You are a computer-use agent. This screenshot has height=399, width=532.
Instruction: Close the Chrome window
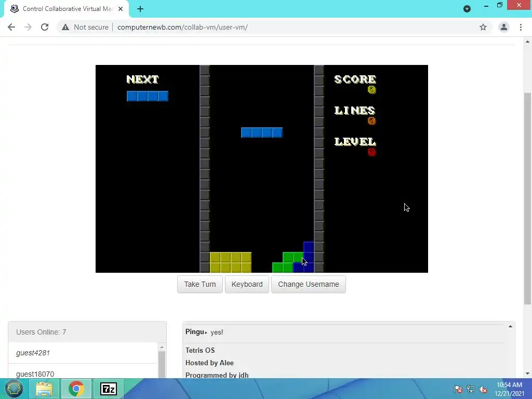(x=519, y=5)
